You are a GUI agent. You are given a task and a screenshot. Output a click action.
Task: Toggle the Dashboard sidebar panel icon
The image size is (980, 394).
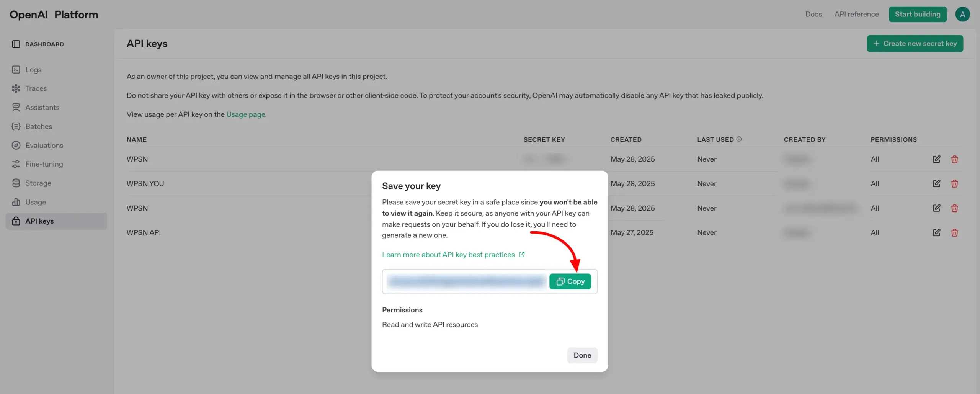click(x=16, y=44)
